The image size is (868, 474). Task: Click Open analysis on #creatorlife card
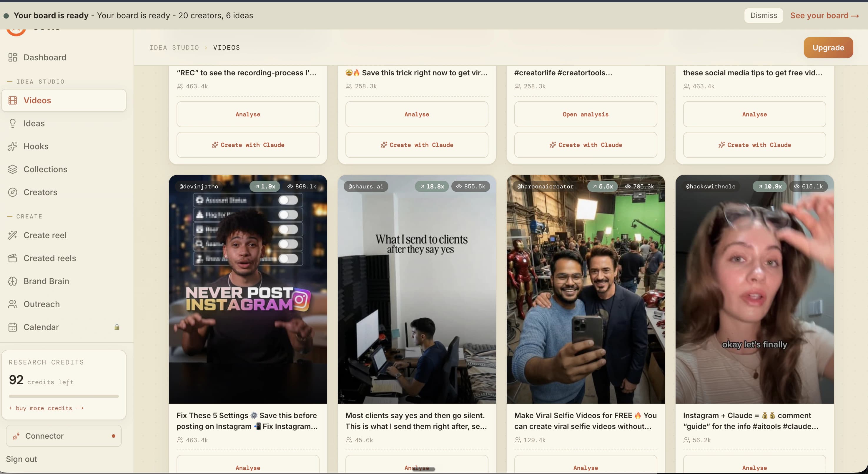click(x=586, y=114)
